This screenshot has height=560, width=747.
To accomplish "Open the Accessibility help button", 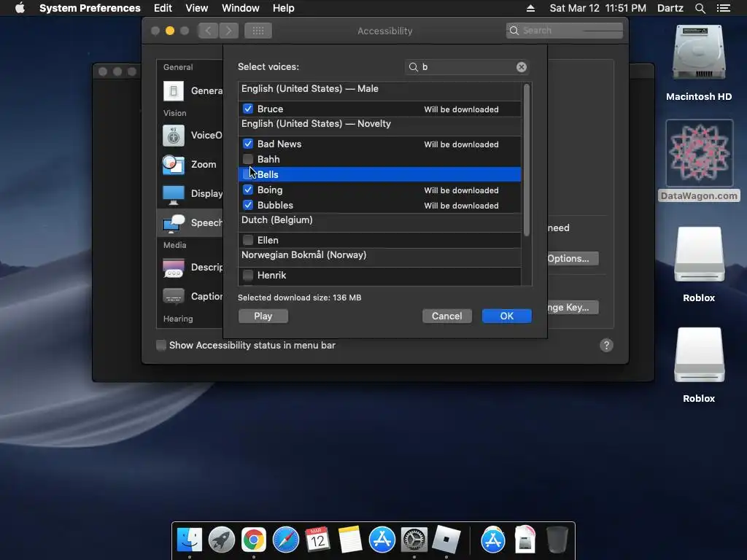I will click(x=606, y=345).
